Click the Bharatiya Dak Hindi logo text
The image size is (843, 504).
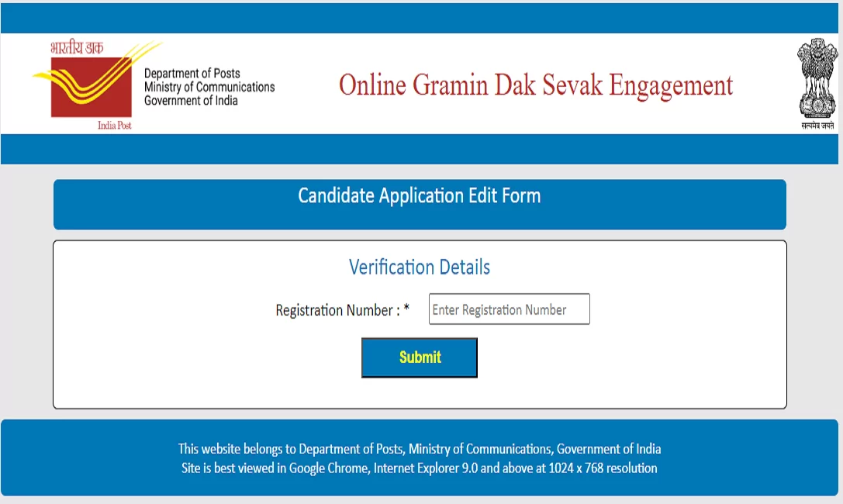point(77,48)
